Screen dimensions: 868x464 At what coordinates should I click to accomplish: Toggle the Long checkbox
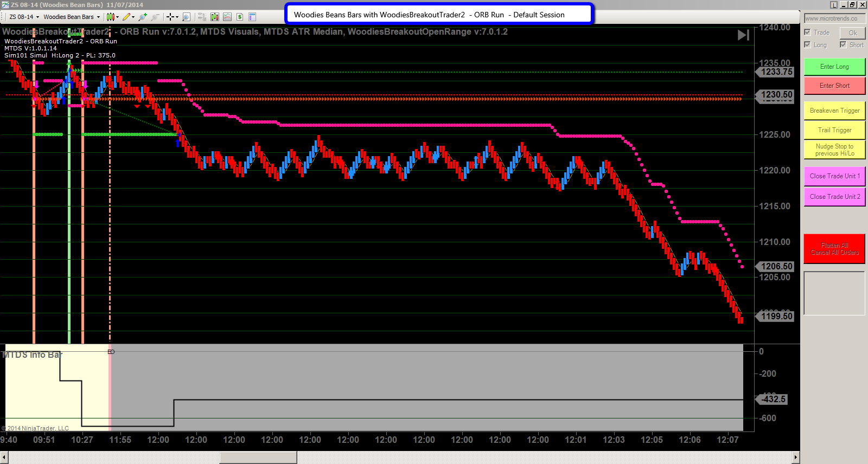pos(807,45)
